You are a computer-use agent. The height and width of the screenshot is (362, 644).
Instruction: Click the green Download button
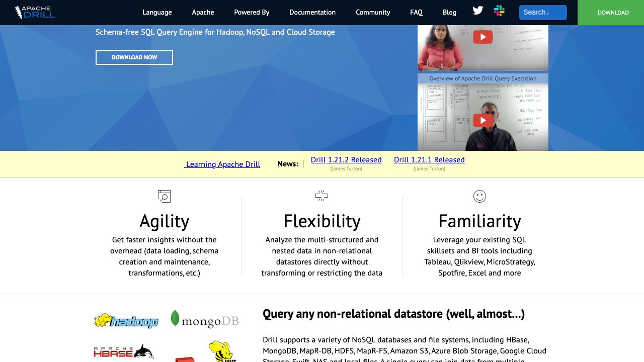pyautogui.click(x=613, y=13)
